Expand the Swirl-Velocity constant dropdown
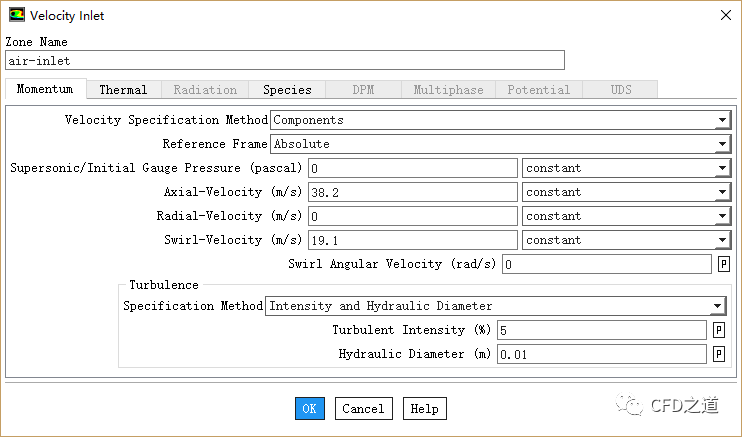This screenshot has width=742, height=437. (626, 240)
